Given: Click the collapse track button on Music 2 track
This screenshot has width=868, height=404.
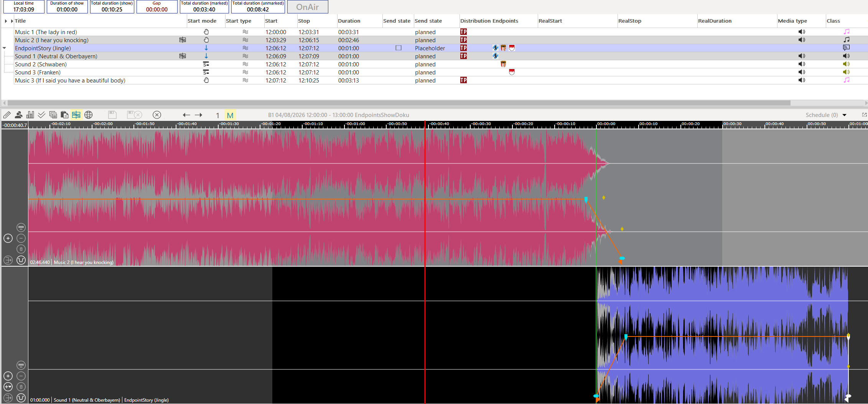Looking at the screenshot, I should coord(21,228).
